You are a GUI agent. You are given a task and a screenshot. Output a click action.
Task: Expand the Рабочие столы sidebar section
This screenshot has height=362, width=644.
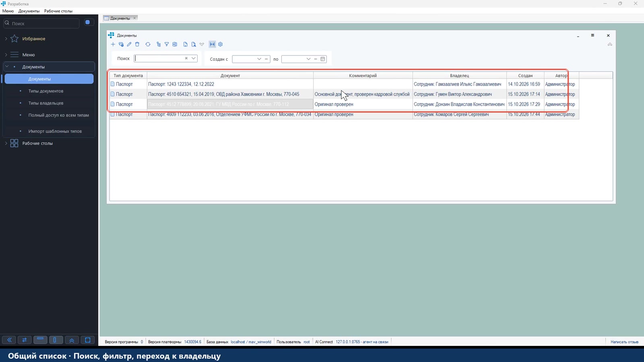pyautogui.click(x=6, y=143)
